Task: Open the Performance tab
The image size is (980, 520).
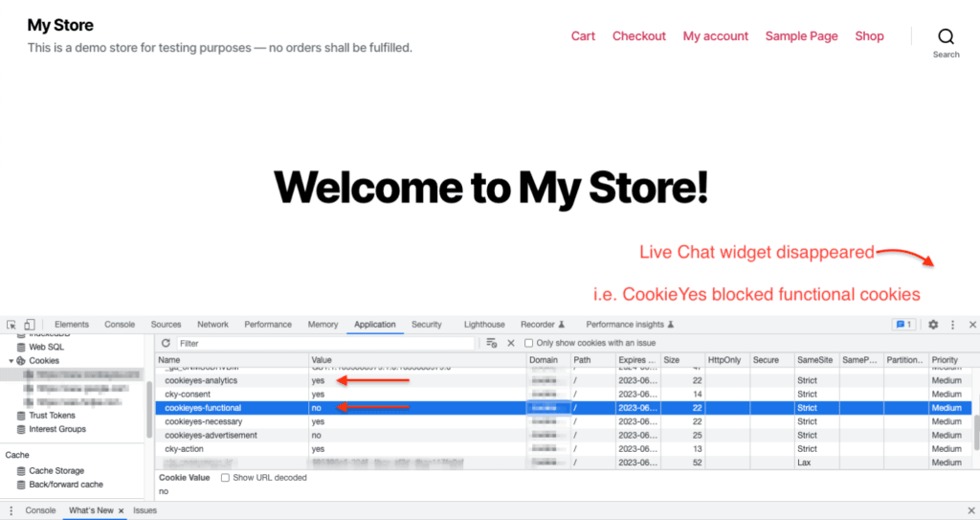Action: click(x=268, y=325)
